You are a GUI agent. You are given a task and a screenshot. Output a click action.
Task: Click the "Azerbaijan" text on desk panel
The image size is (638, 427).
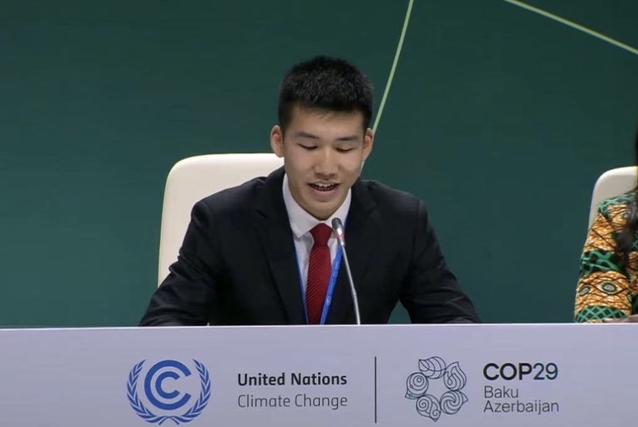point(521,407)
